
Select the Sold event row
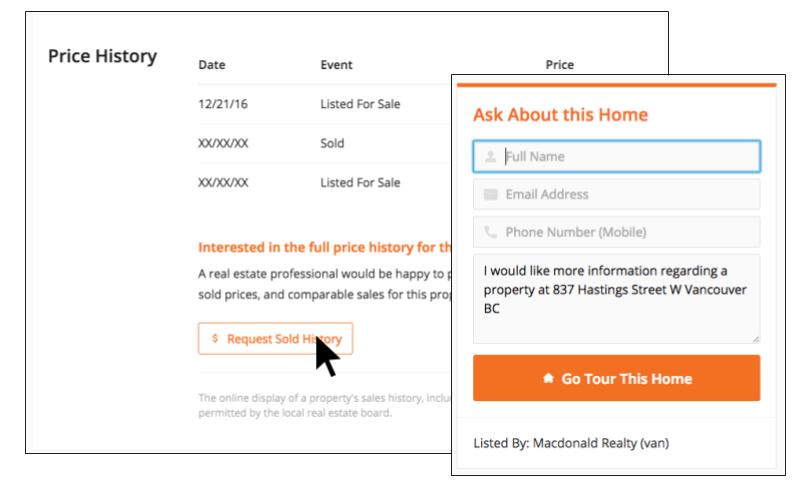click(325, 143)
